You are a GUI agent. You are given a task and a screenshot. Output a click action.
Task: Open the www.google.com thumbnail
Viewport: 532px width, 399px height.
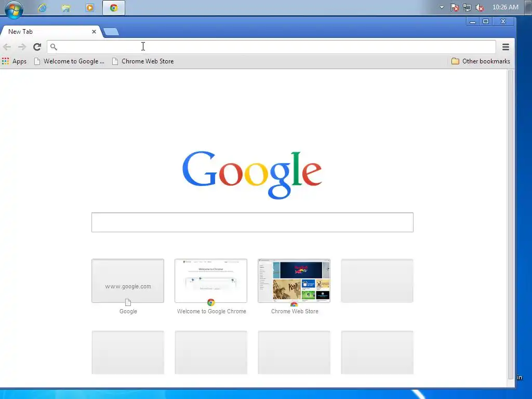pyautogui.click(x=128, y=281)
